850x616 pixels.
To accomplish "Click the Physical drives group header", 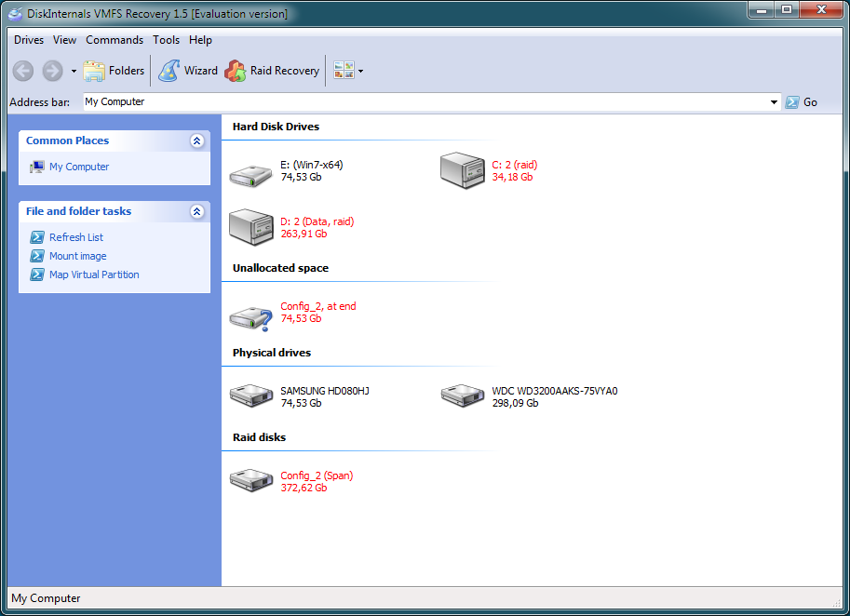I will pos(272,353).
